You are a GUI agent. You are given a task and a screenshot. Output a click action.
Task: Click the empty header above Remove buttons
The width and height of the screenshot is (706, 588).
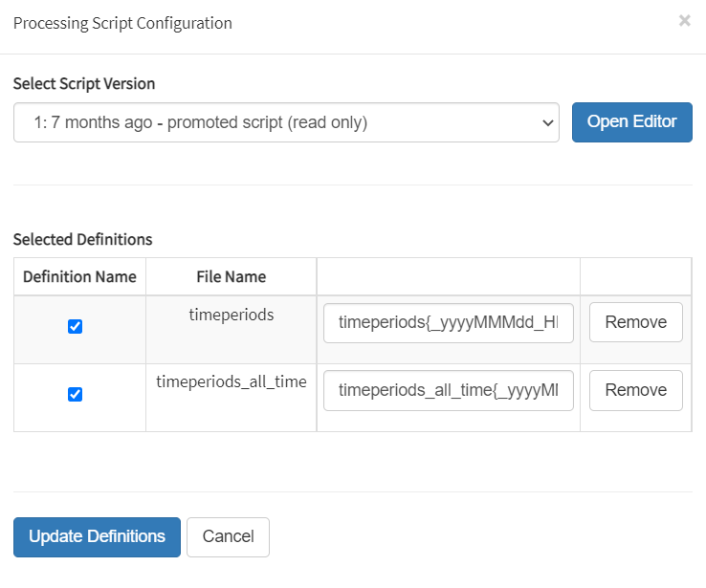[x=635, y=276]
